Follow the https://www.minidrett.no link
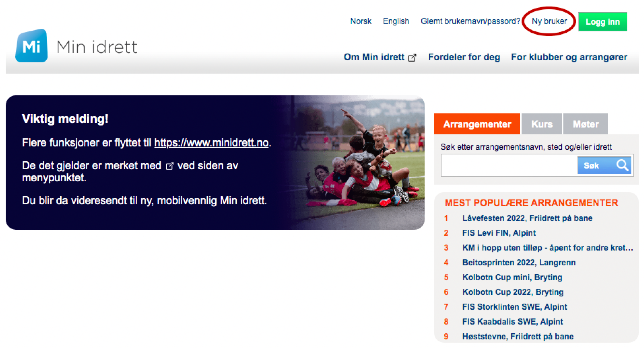This screenshot has height=348, width=644. 211,143
